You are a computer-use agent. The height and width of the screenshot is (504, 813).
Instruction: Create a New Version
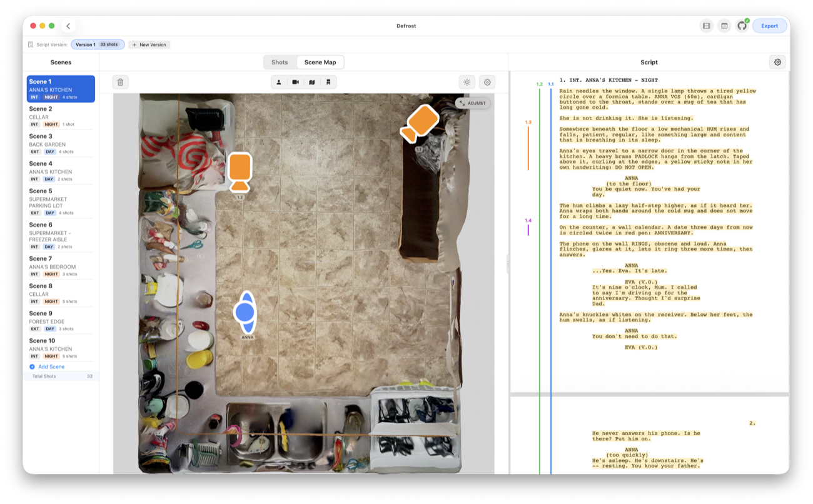click(x=149, y=44)
